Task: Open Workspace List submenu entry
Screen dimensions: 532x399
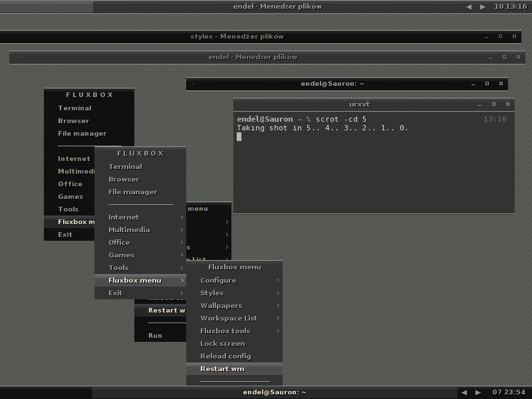Action: [235, 319]
